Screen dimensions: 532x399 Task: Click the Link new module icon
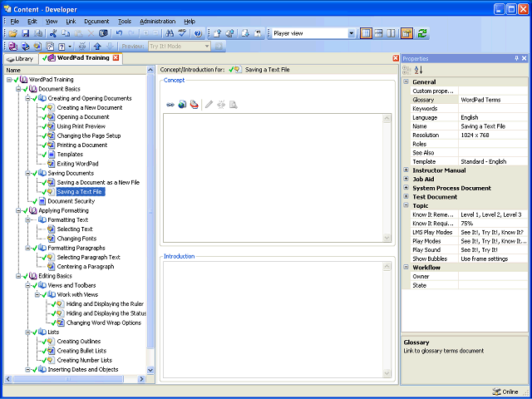[x=13, y=47]
